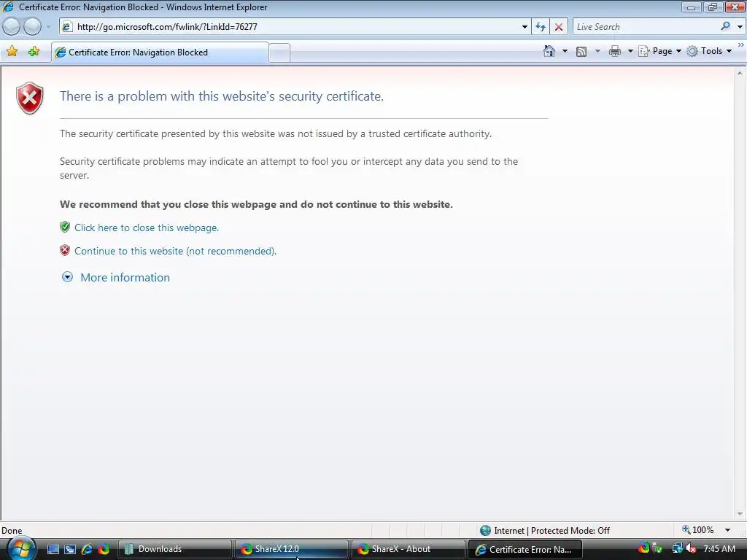747x560 pixels.
Task: Click Show Desktop quick launch icon
Action: click(x=53, y=550)
